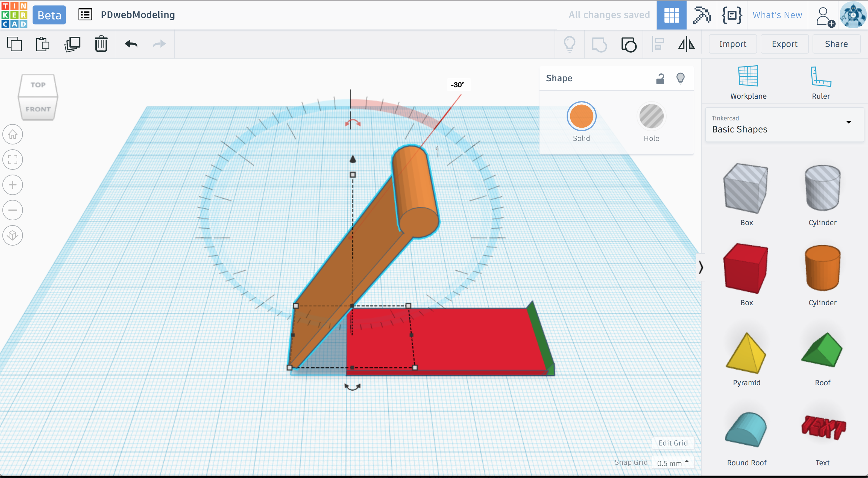Open the Snap Grid 0.5 mm dropdown
868x478 pixels.
click(x=673, y=463)
